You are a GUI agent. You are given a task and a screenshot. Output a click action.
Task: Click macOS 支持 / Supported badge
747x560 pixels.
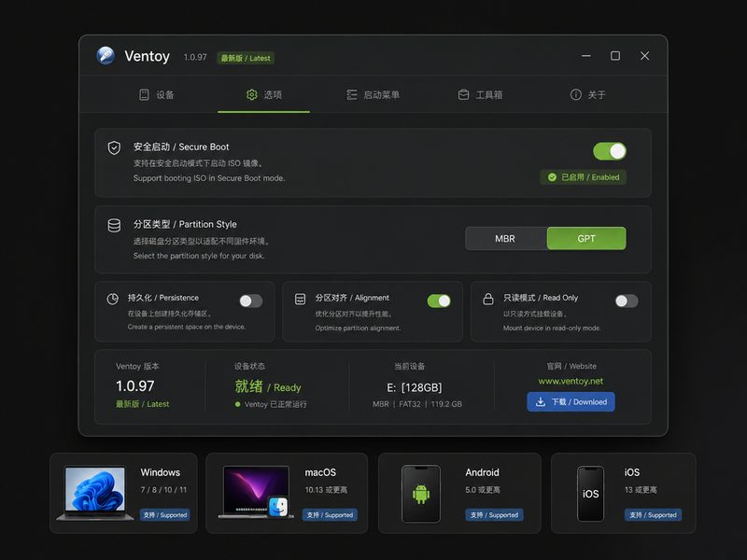point(331,515)
